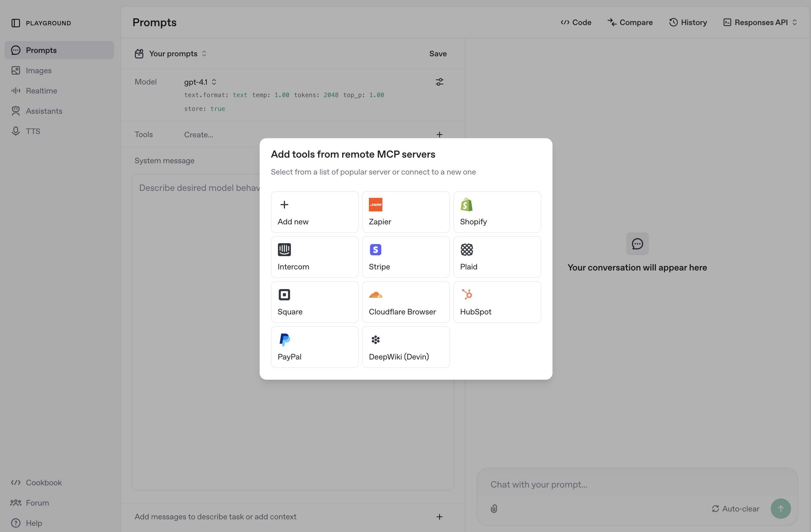Show prompt History
811x532 pixels.
tap(688, 23)
